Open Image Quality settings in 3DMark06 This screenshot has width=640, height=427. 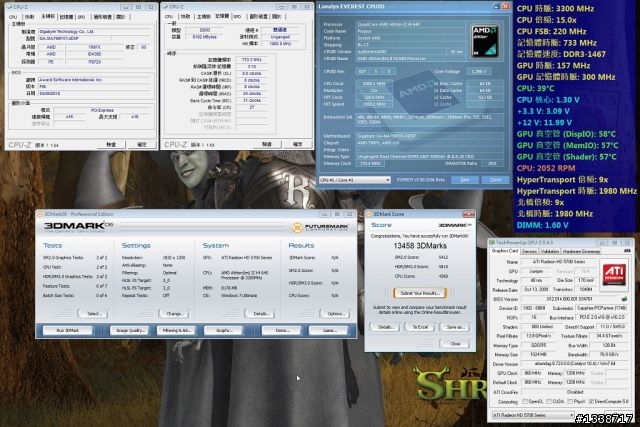pos(130,330)
